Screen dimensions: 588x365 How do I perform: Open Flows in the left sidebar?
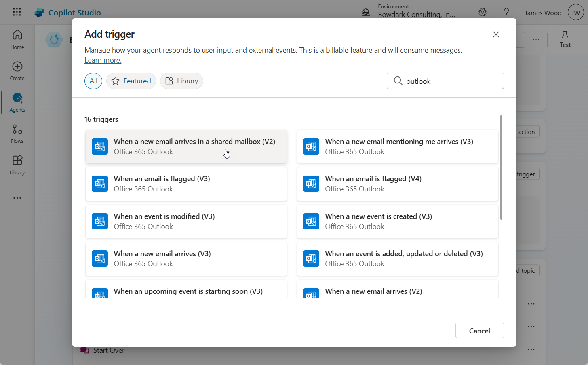tap(17, 134)
